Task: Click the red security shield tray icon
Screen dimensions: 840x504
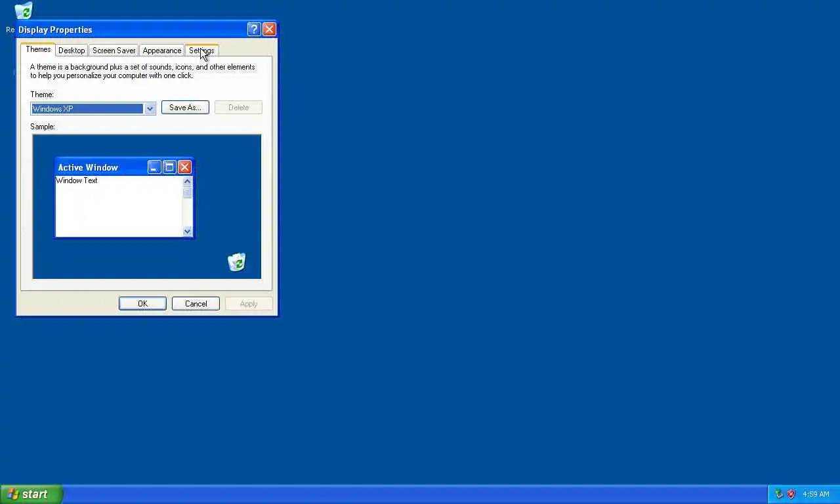Action: tap(791, 494)
